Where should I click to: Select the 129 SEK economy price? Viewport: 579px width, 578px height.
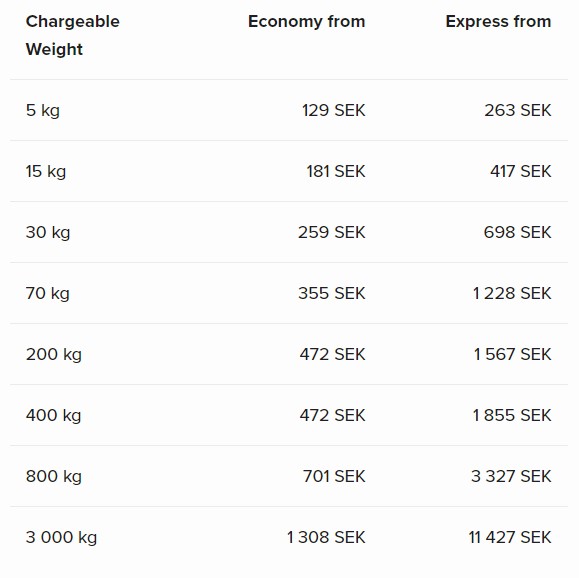coord(333,110)
